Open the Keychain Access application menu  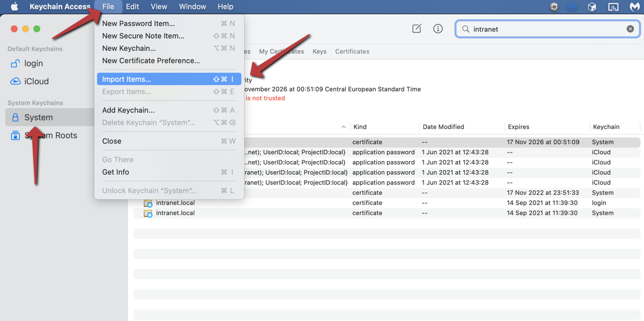pos(60,7)
